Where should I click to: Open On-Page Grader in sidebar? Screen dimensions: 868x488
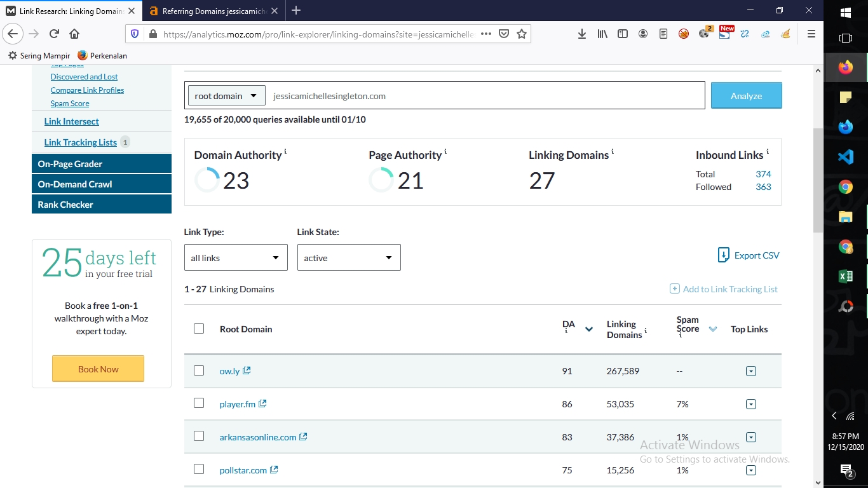[102, 164]
